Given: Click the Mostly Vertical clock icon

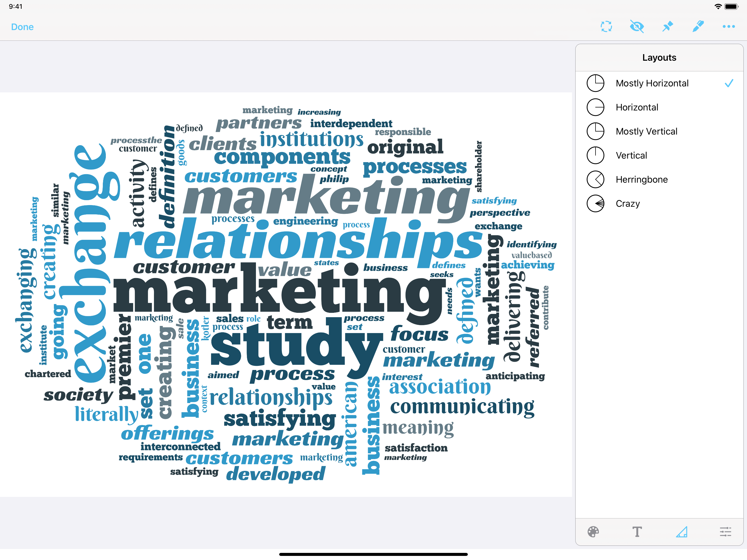Looking at the screenshot, I should tap(595, 131).
